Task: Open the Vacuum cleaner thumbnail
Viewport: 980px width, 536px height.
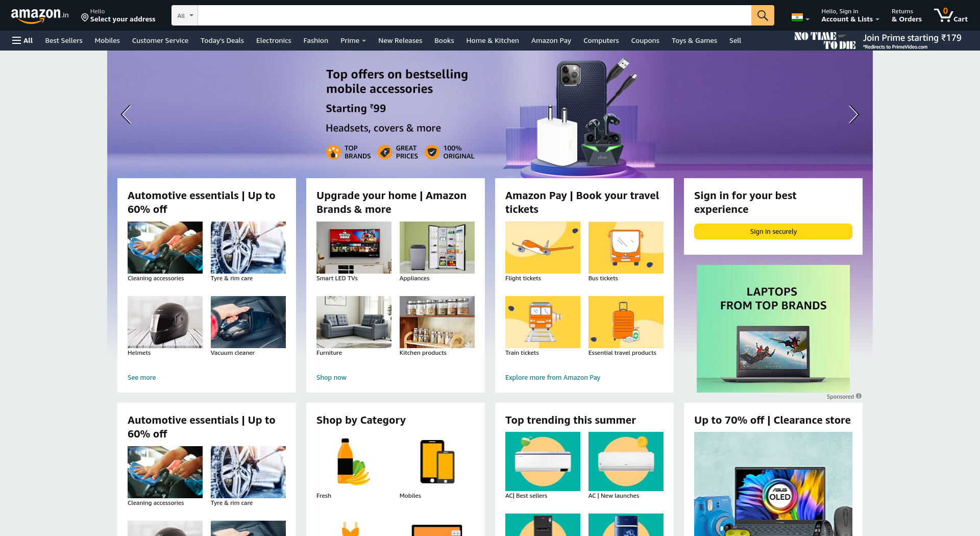Action: 248,322
